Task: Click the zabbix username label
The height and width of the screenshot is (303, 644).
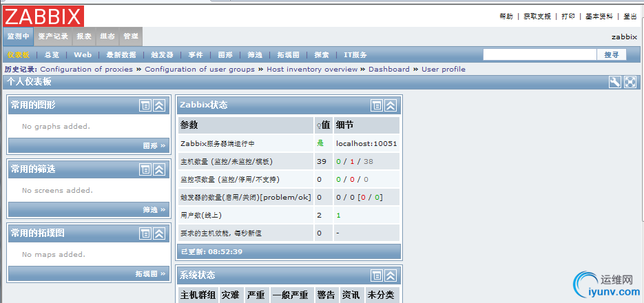Action: point(624,36)
